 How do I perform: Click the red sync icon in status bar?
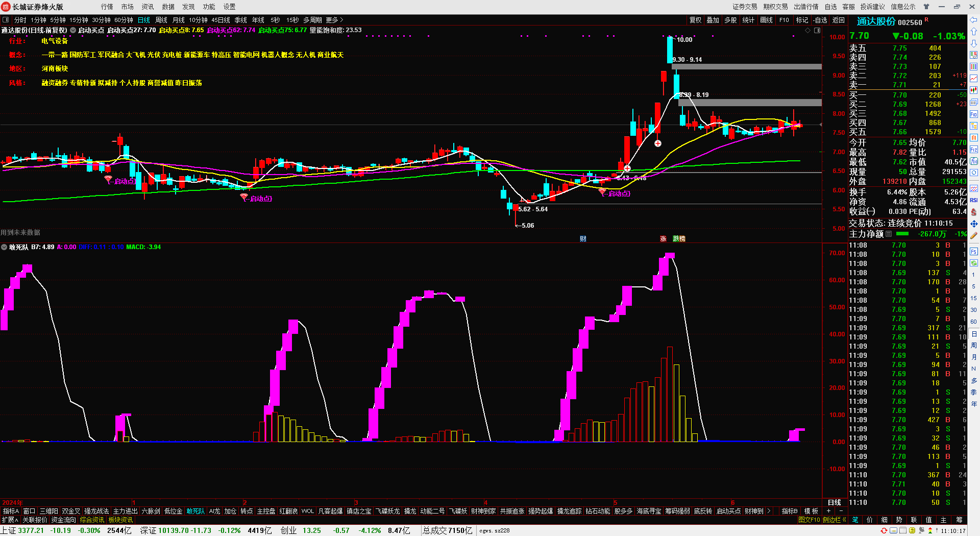tap(884, 531)
